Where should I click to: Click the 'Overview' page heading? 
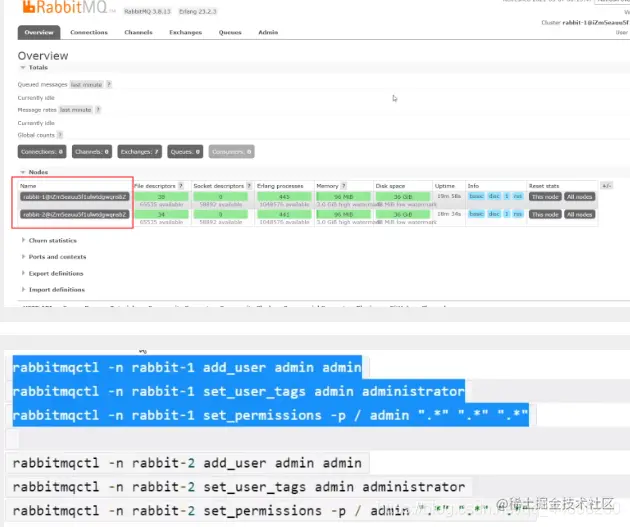click(x=43, y=56)
